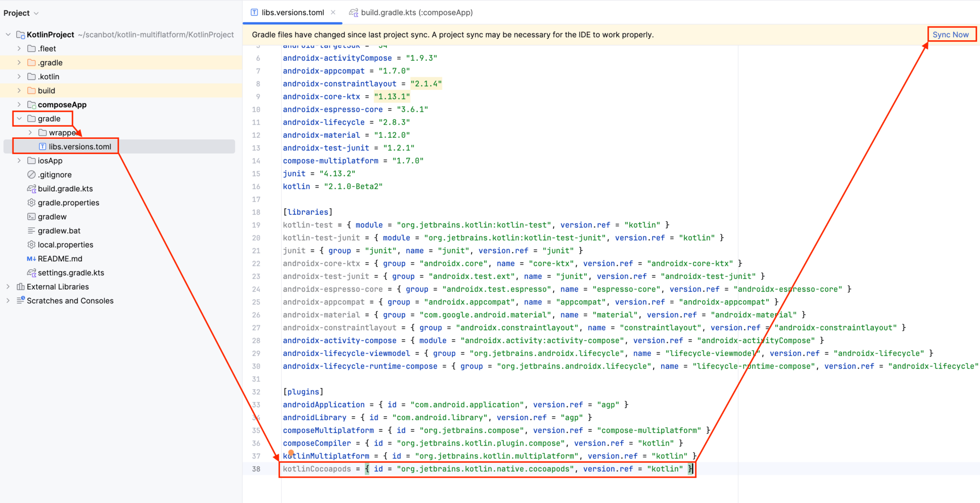Click the terminal icon beside gradlew
The width and height of the screenshot is (980, 503).
click(x=31, y=216)
